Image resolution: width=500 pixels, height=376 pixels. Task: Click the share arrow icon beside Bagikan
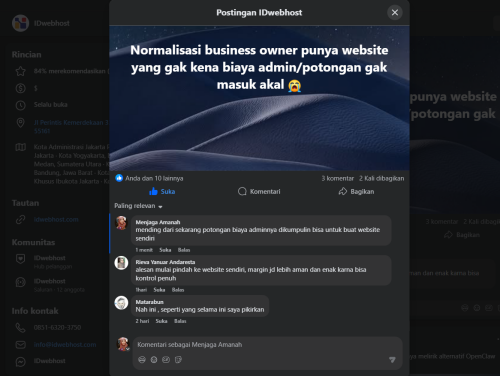343,191
